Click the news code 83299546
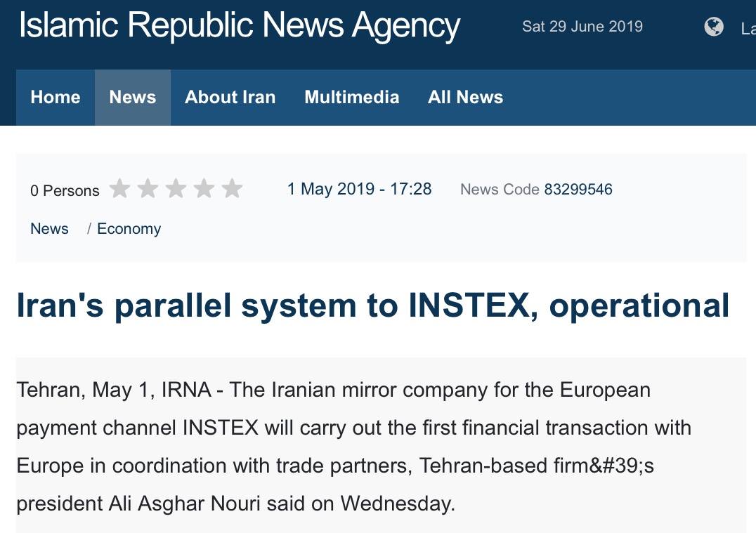Image resolution: width=756 pixels, height=533 pixels. click(x=578, y=190)
